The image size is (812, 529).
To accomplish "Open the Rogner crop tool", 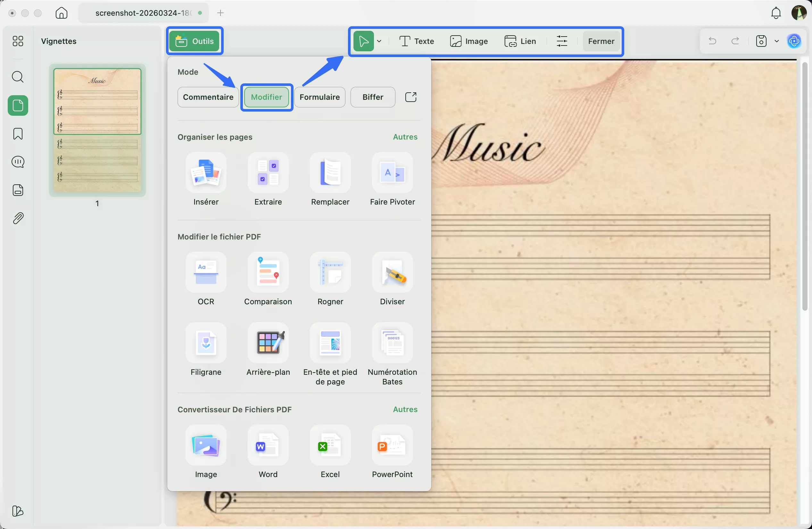I will click(x=330, y=272).
